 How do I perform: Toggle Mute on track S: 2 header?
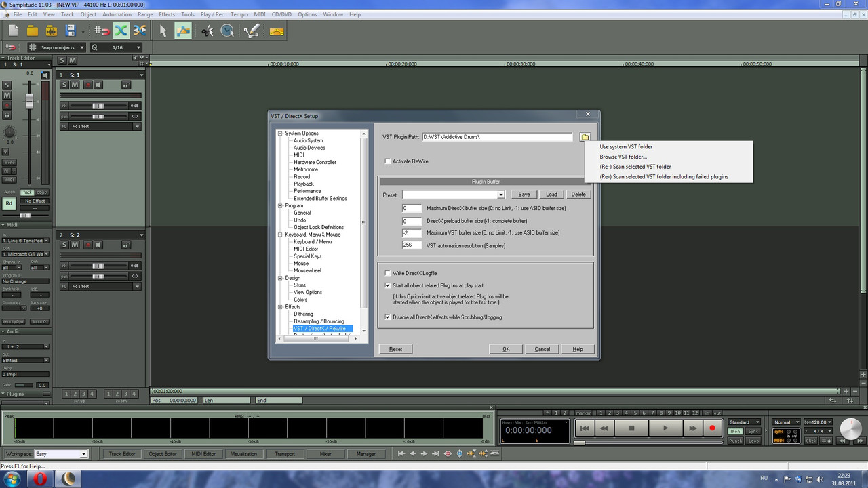point(75,245)
